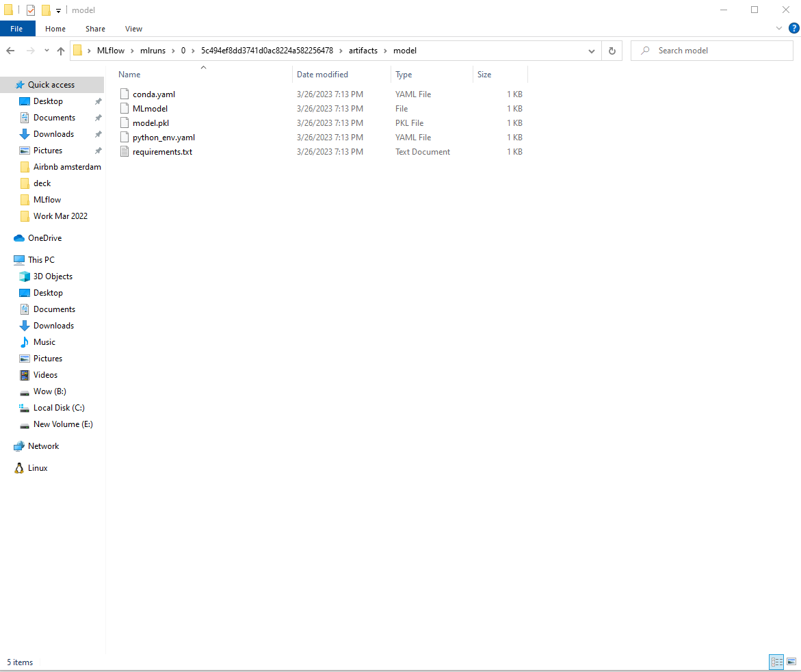
Task: Select the model.pkl file
Action: (x=150, y=123)
